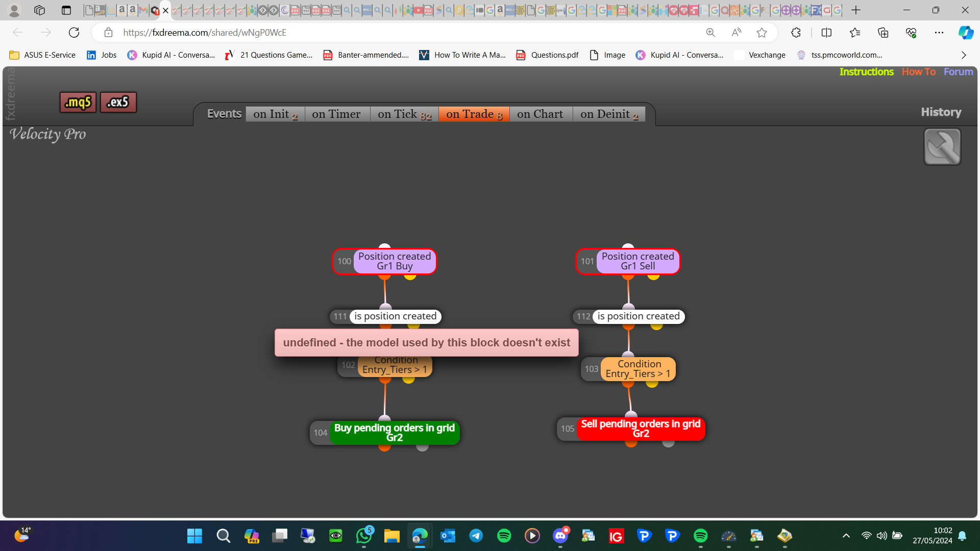Screen dimensions: 980x551
Task: Toggle the split screen icon
Action: click(826, 33)
